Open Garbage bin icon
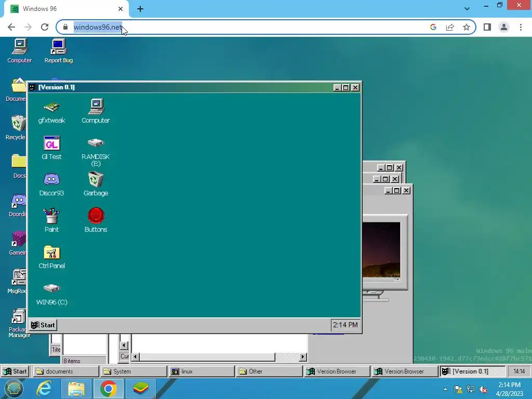 [96, 184]
